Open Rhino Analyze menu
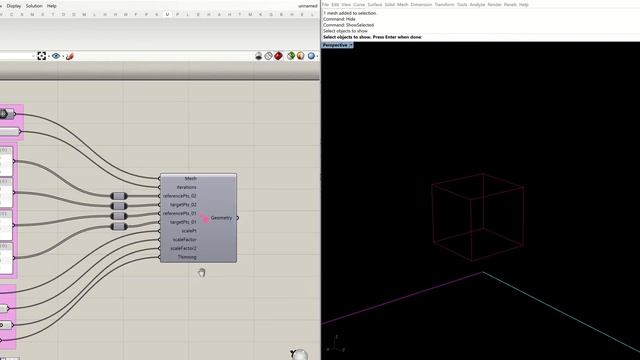Image resolution: width=640 pixels, height=360 pixels. (477, 4)
